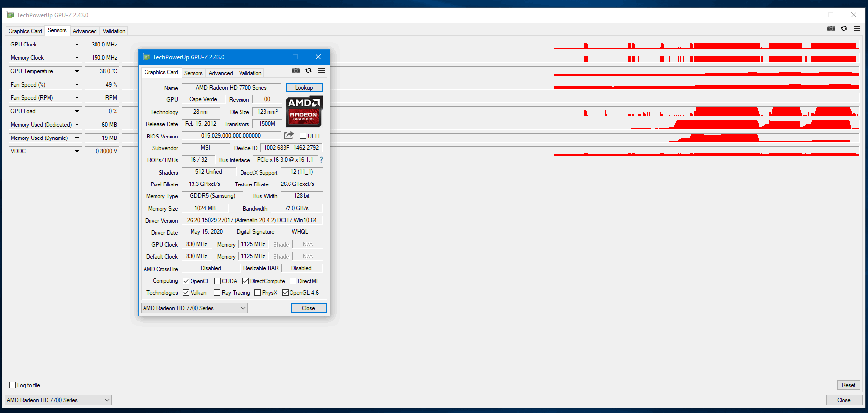Image resolution: width=868 pixels, height=413 pixels.
Task: Open Memory Used (Dynamic) dropdown
Action: pos(77,138)
